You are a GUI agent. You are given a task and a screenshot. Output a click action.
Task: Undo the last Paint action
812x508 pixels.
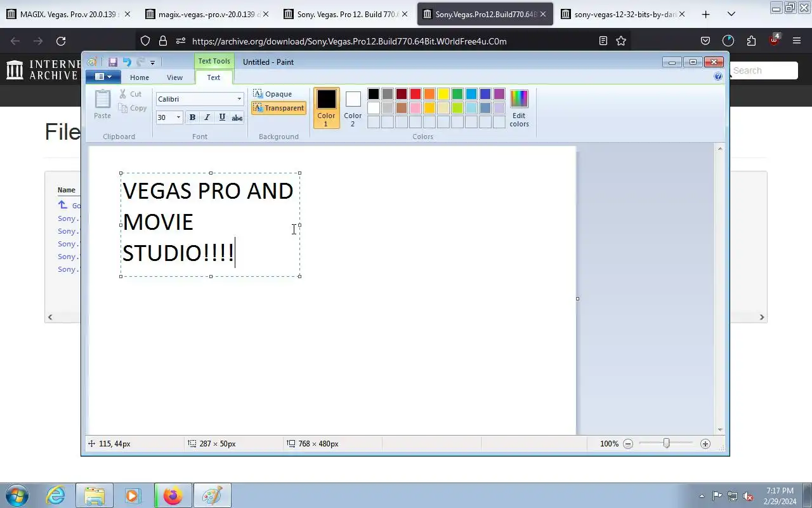click(x=127, y=62)
